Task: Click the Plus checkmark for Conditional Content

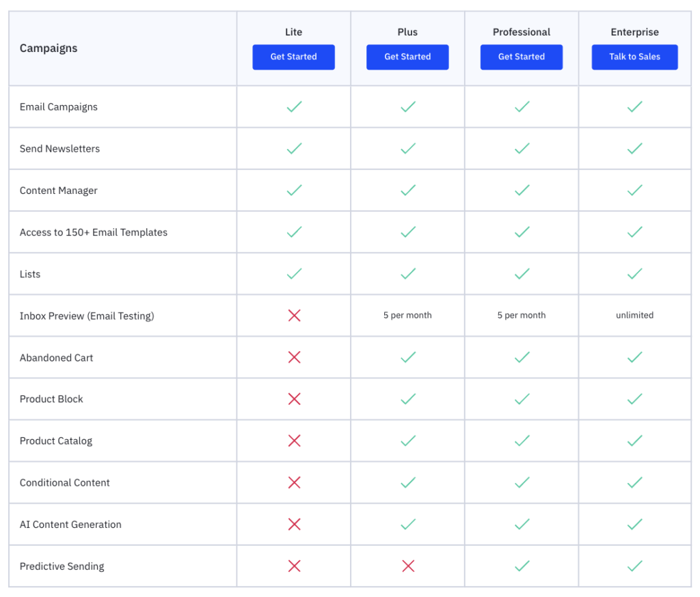Action: click(408, 482)
